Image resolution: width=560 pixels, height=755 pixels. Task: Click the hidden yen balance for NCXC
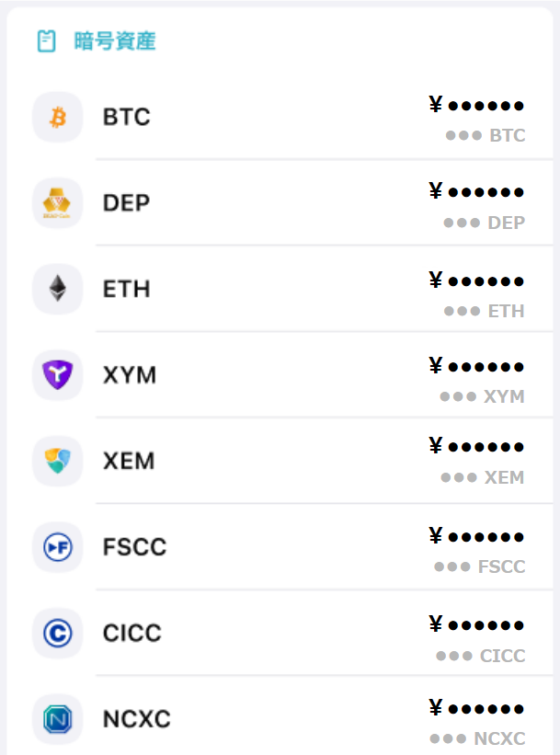(x=476, y=708)
